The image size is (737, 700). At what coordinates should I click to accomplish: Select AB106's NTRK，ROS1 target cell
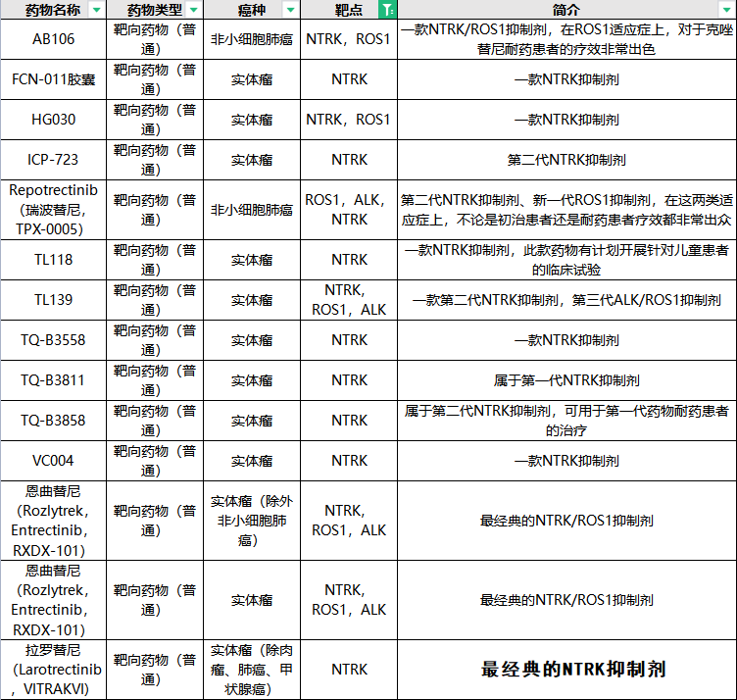coord(349,39)
